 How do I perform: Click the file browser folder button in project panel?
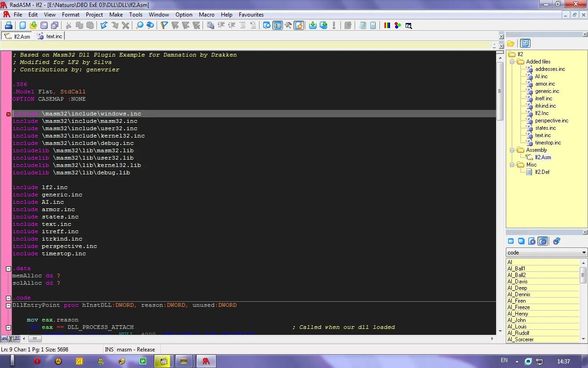[511, 43]
